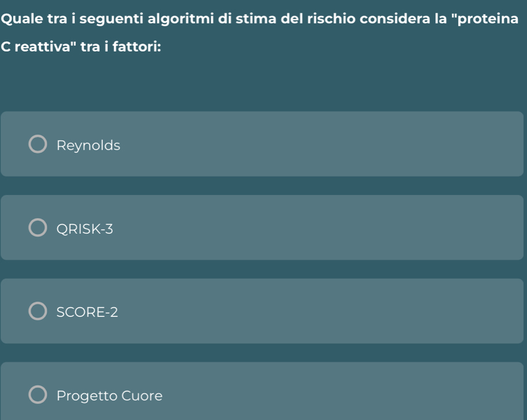Image resolution: width=527 pixels, height=420 pixels.
Task: Mark the SCORE-2 radio option
Action: [x=38, y=311]
